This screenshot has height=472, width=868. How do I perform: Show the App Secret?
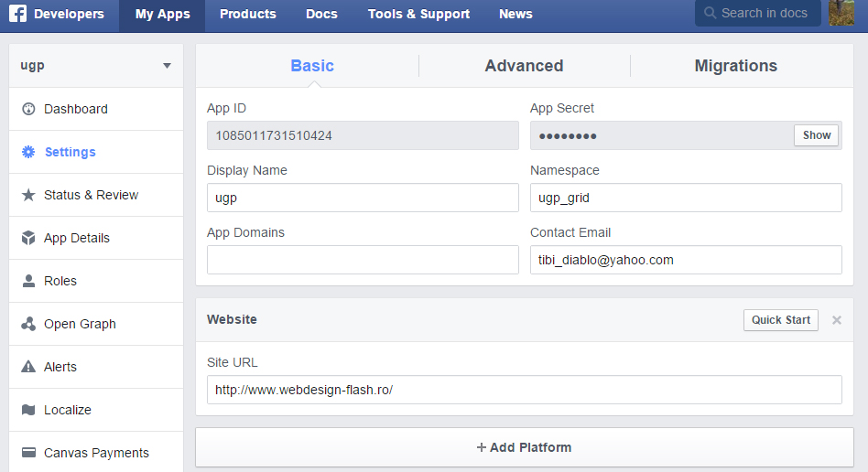pos(817,135)
